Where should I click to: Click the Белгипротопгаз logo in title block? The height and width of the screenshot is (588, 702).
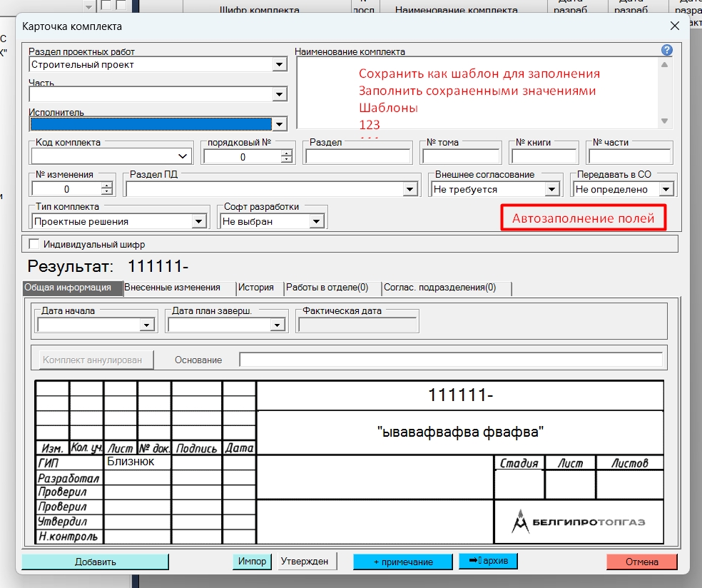(579, 522)
